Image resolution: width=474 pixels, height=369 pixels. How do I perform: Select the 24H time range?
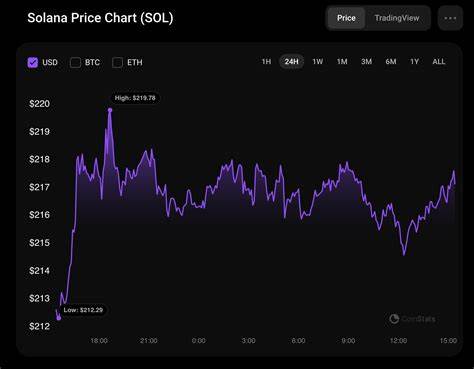pyautogui.click(x=291, y=62)
